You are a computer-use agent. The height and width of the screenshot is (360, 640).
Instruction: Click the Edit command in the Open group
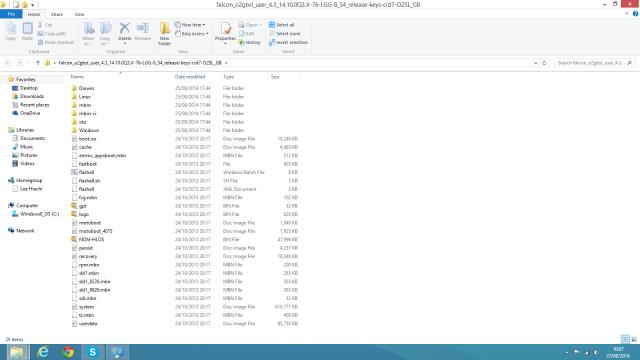pyautogui.click(x=247, y=33)
